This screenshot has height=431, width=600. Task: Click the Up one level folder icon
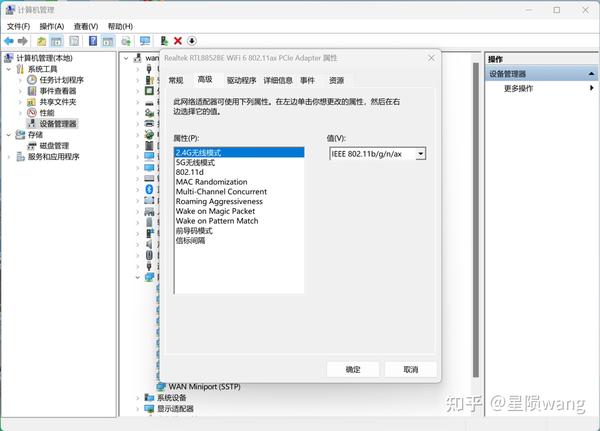(41, 41)
